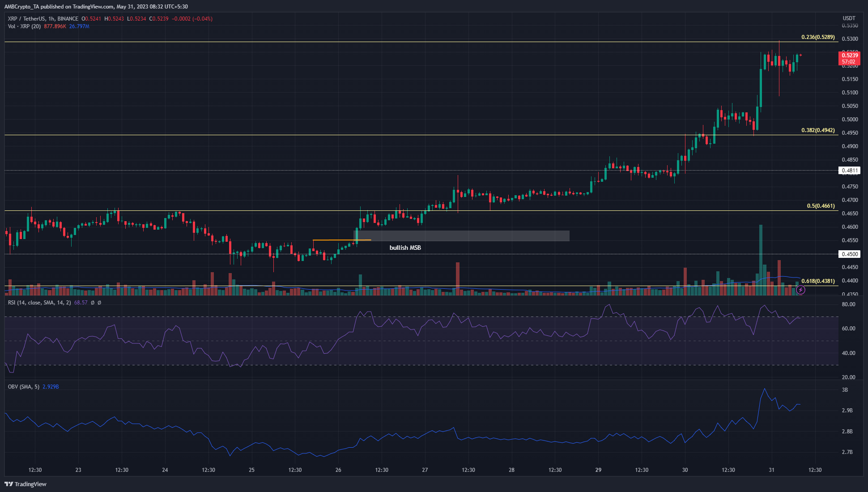Click the 28 date label on time axis
The image size is (868, 492).
[x=511, y=470]
